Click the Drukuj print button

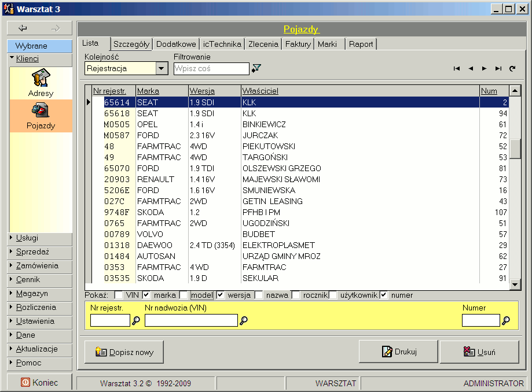click(x=398, y=352)
